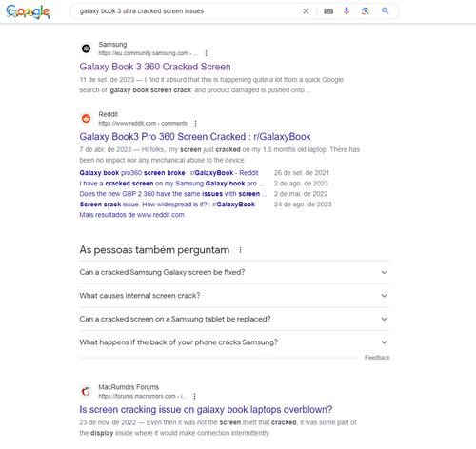The width and height of the screenshot is (476, 449).
Task: Open 'Galaxy book pro360 screen broke' sublink
Action: (x=169, y=173)
